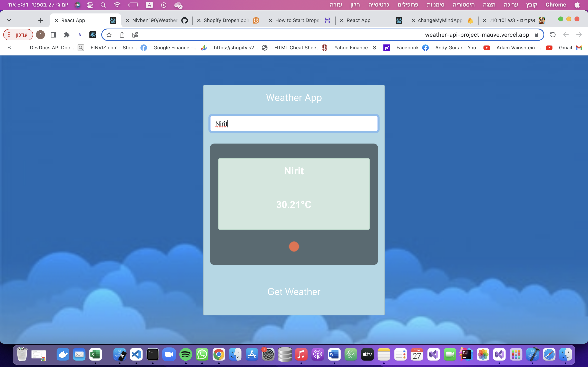Click the orange circle under the weather card
Viewport: 588px width, 367px height.
(294, 247)
